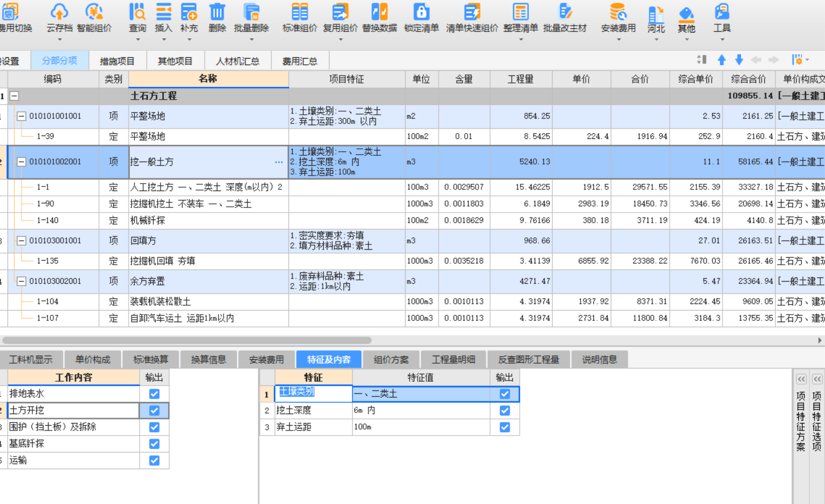The image size is (825, 504).
Task: Open 反查图形工程量 bottom tab
Action: point(529,360)
